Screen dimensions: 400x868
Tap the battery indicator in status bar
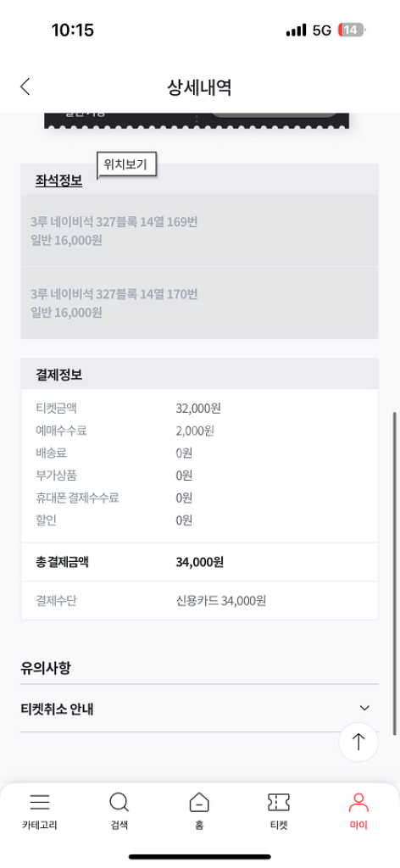(x=352, y=30)
